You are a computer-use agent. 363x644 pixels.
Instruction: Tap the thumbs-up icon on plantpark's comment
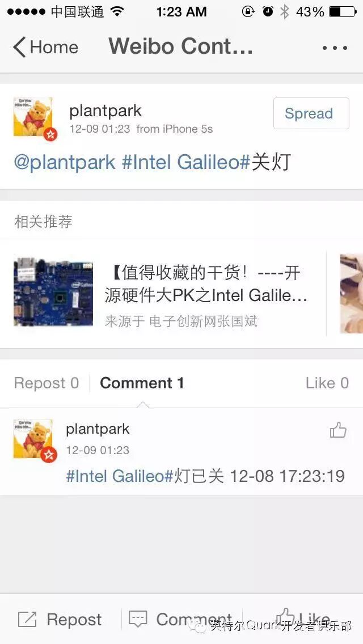point(338,430)
